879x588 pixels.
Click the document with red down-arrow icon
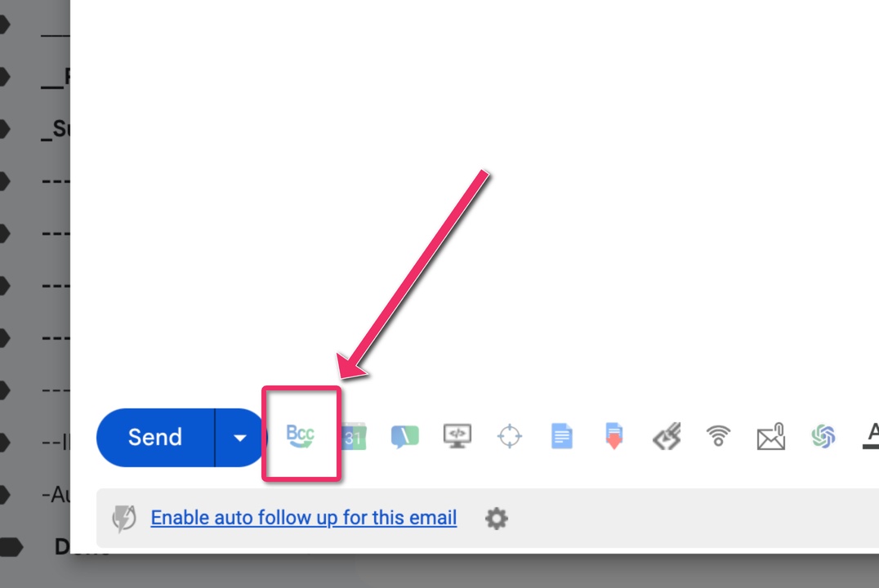[x=614, y=436]
